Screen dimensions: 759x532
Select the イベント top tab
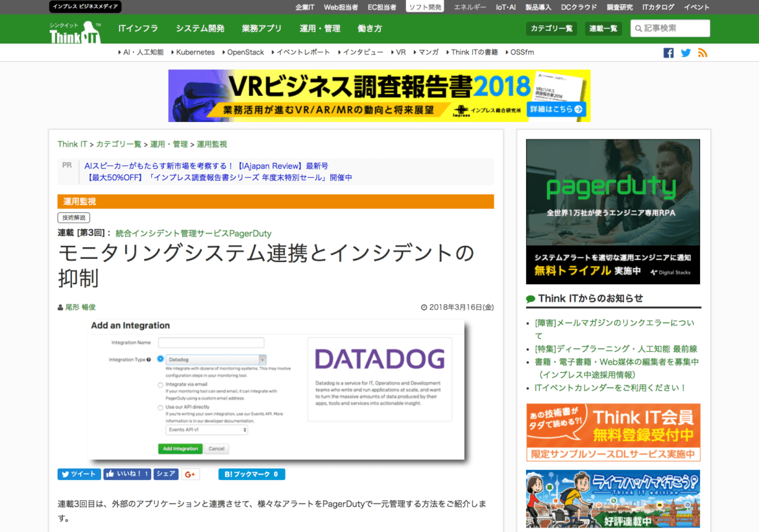pyautogui.click(x=696, y=7)
